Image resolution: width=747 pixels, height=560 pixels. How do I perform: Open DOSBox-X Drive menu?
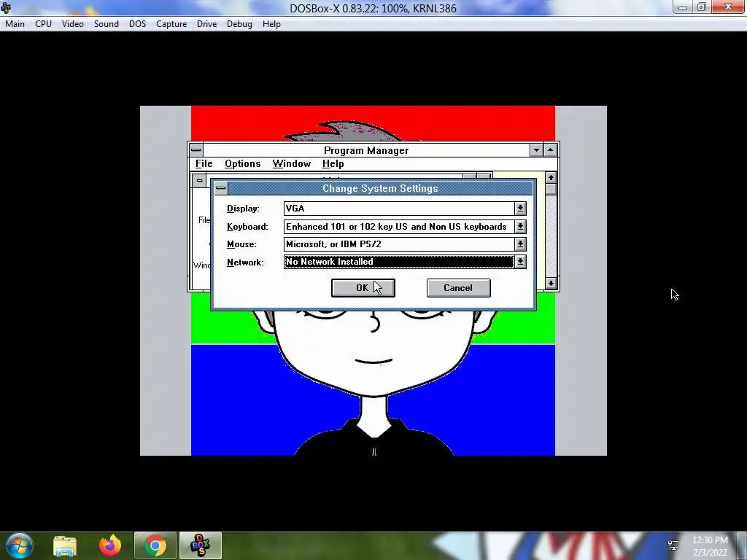[x=206, y=24]
